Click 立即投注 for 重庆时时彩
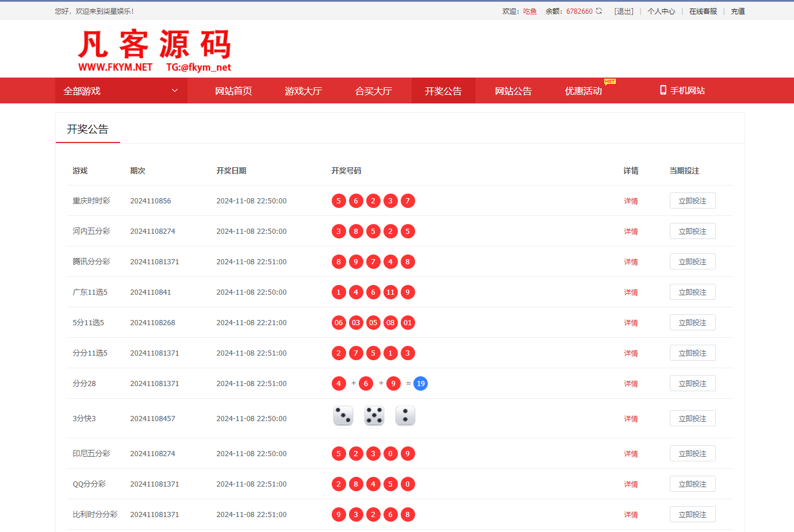 (x=692, y=201)
